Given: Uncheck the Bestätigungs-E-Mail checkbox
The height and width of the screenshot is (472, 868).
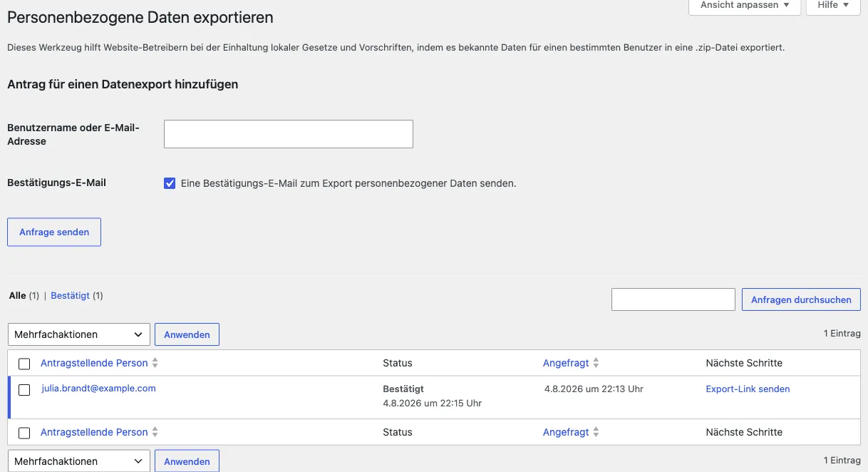Looking at the screenshot, I should coord(170,183).
